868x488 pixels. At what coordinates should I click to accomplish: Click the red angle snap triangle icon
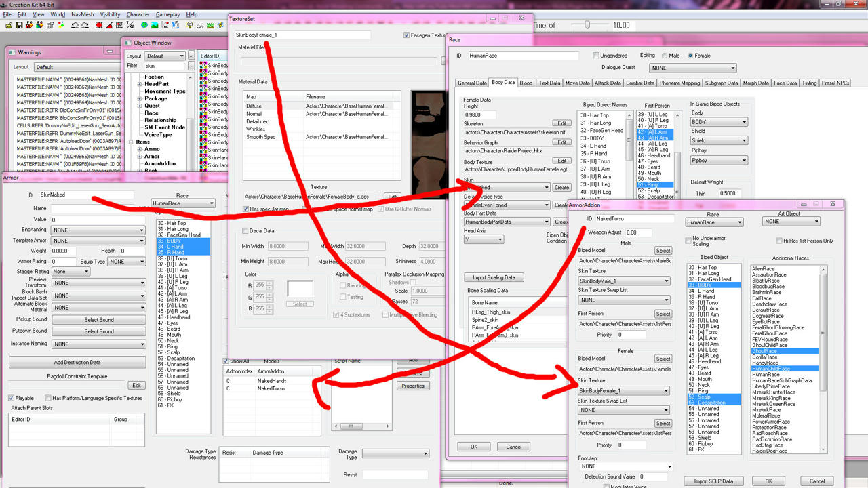109,26
